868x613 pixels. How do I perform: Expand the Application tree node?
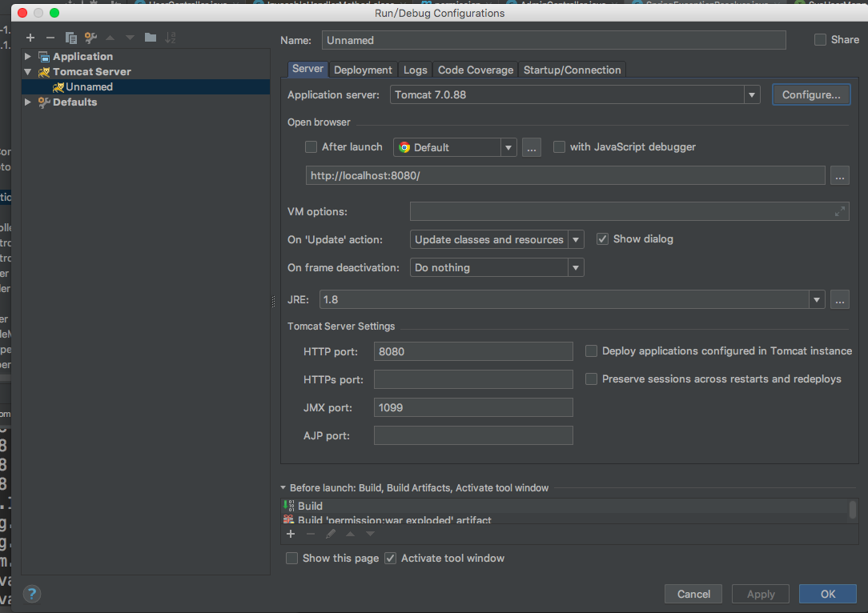point(28,57)
